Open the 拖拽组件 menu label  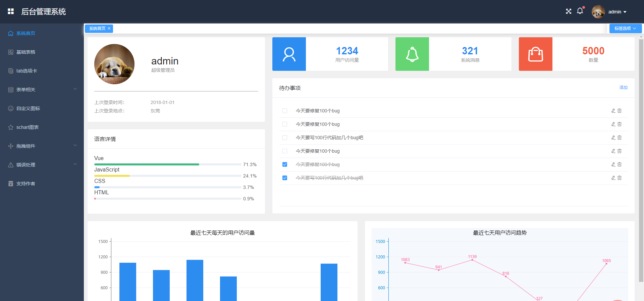coord(26,146)
